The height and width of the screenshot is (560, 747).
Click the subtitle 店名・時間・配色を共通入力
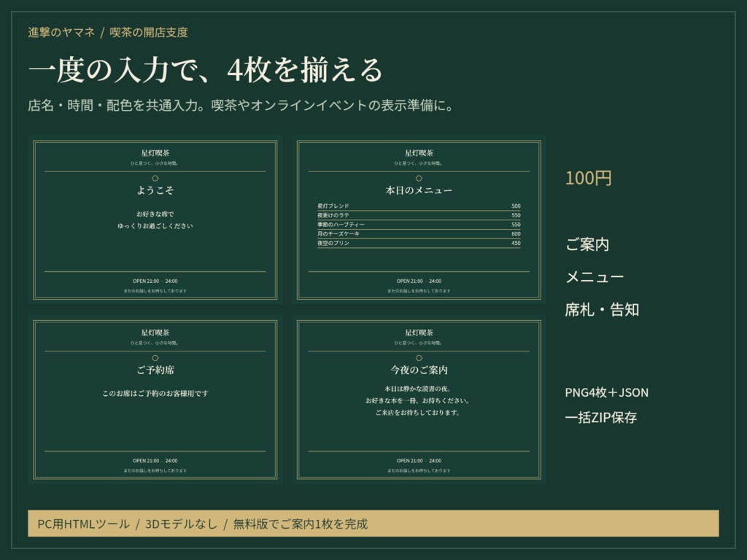(x=241, y=105)
